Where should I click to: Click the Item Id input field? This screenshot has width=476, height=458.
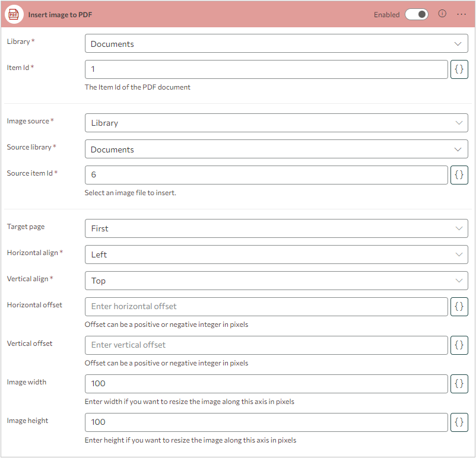[266, 69]
